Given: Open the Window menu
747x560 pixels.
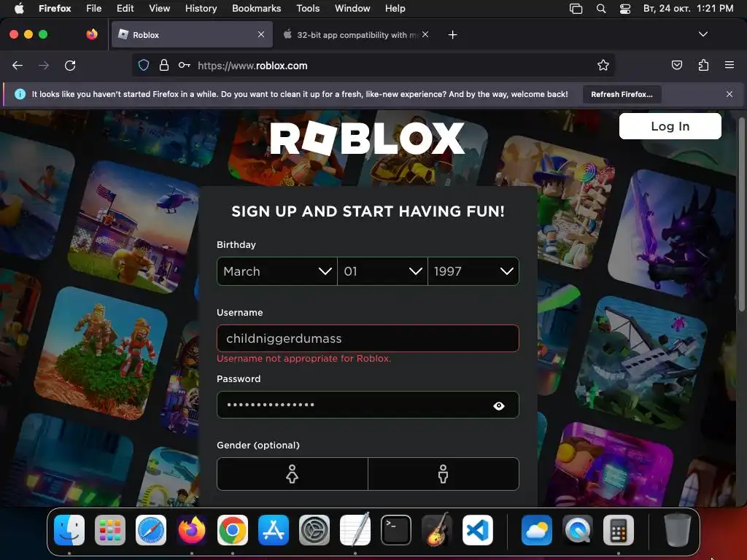Looking at the screenshot, I should click(x=352, y=8).
